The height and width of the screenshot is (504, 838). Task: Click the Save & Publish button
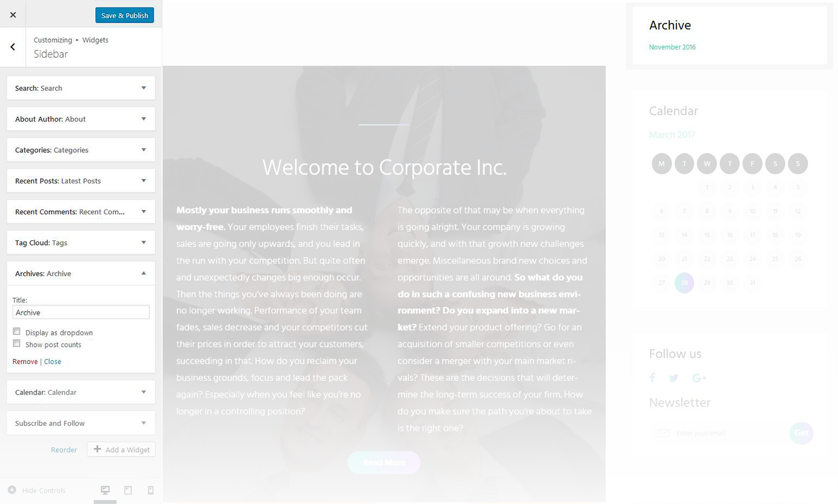click(x=125, y=15)
